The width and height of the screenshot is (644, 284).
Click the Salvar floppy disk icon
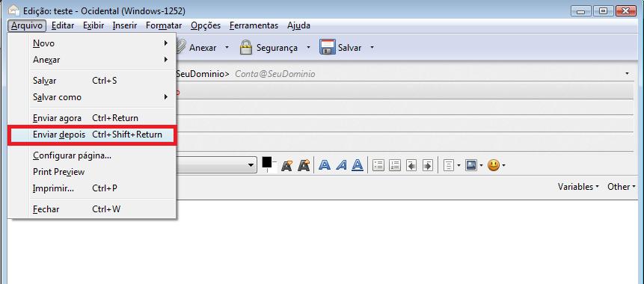(x=328, y=48)
